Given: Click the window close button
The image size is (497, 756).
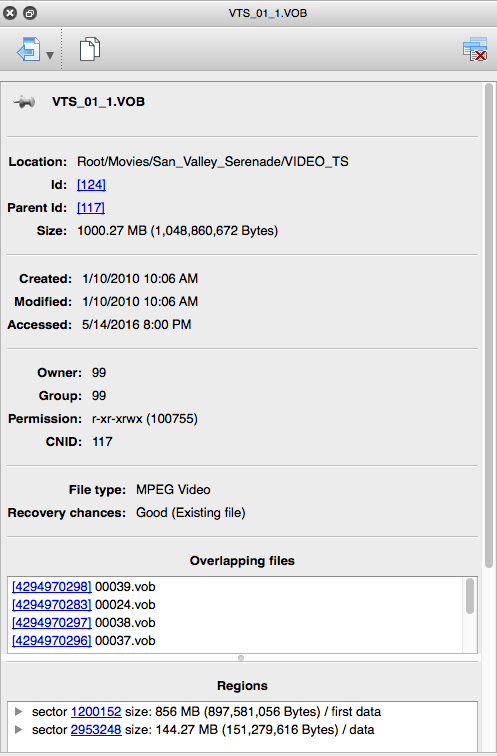Looking at the screenshot, I should [10, 13].
